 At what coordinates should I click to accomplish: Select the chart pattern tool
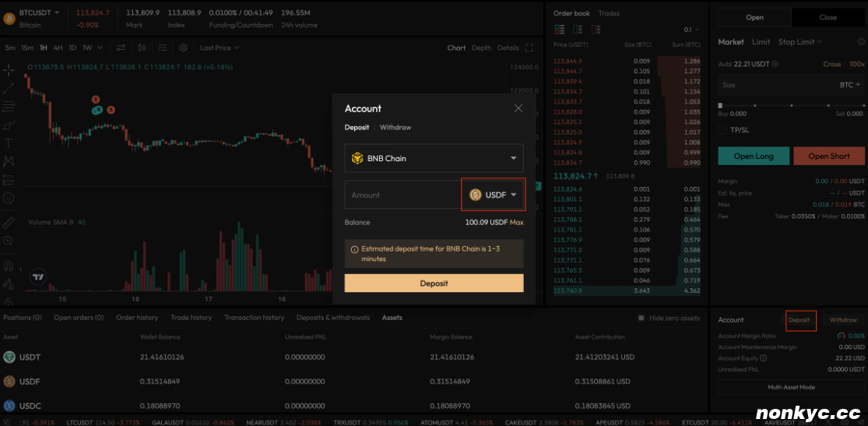tap(9, 161)
